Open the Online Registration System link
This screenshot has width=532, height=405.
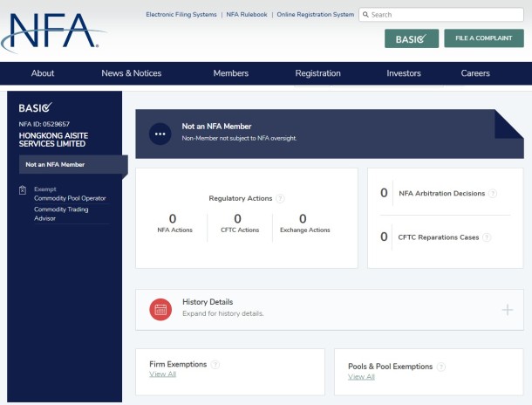coord(315,15)
